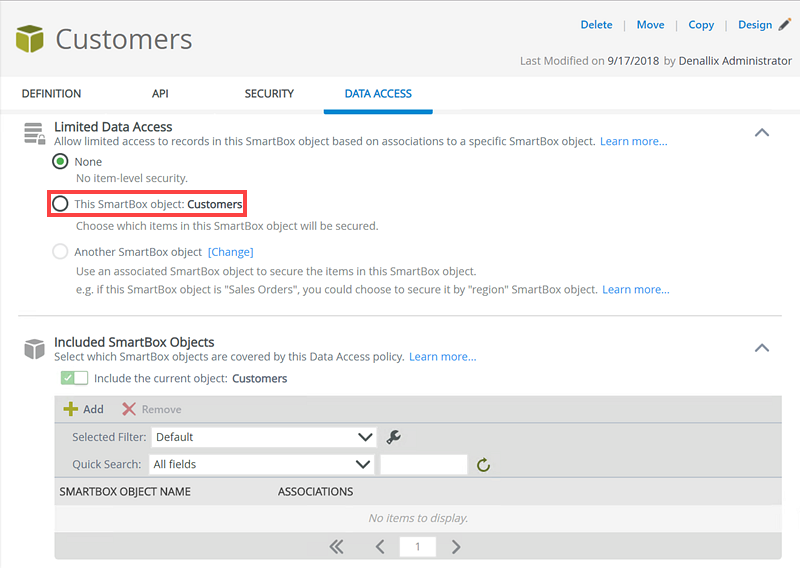
Task: Click the [Change] link
Action: [x=230, y=252]
